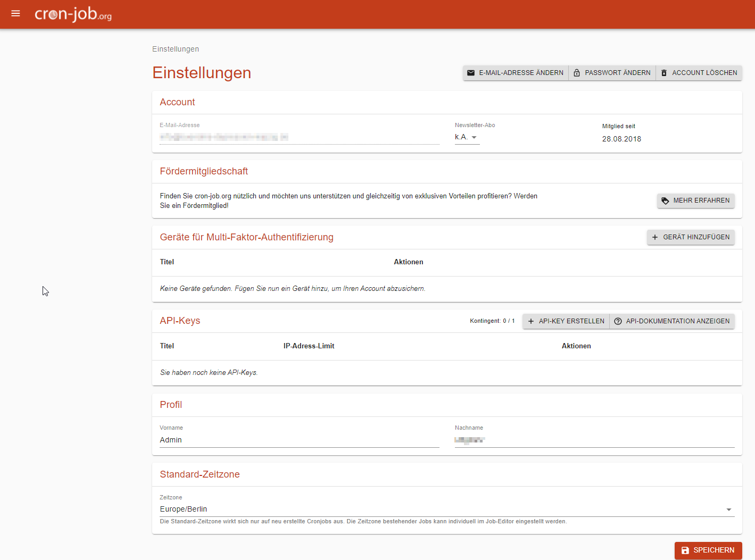The image size is (755, 560).
Task: Click the Titel header in MFA devices table
Action: (167, 262)
